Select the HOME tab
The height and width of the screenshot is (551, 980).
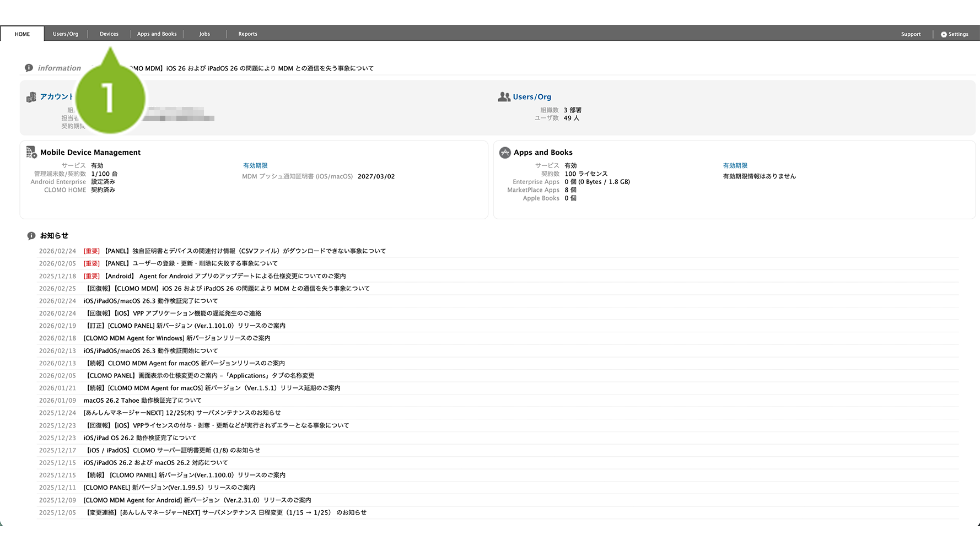pyautogui.click(x=23, y=34)
